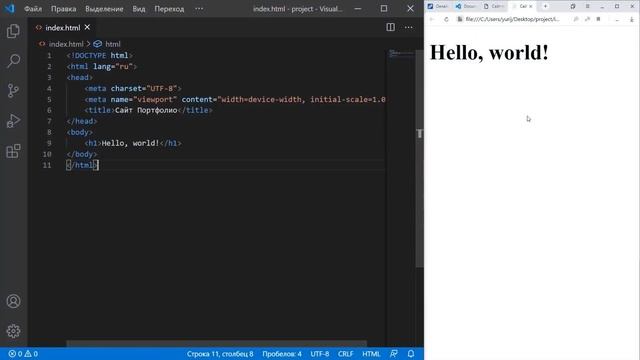Open the Manage gear menu
This screenshot has width=640, height=360.
[13, 331]
